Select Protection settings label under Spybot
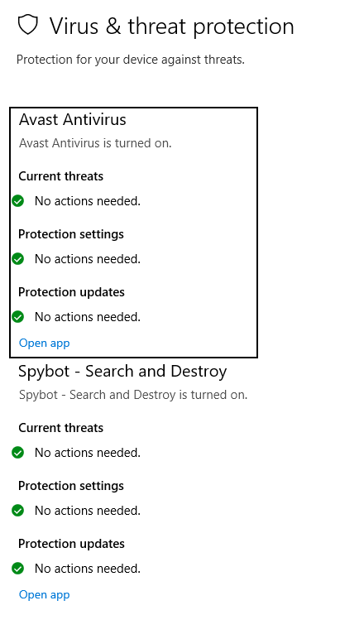364x639 pixels. 71,486
